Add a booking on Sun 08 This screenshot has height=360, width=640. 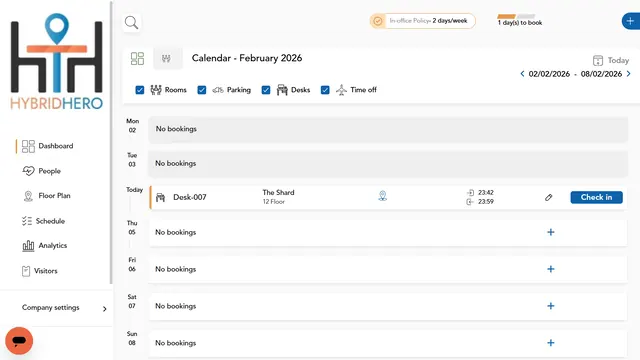pyautogui.click(x=551, y=343)
